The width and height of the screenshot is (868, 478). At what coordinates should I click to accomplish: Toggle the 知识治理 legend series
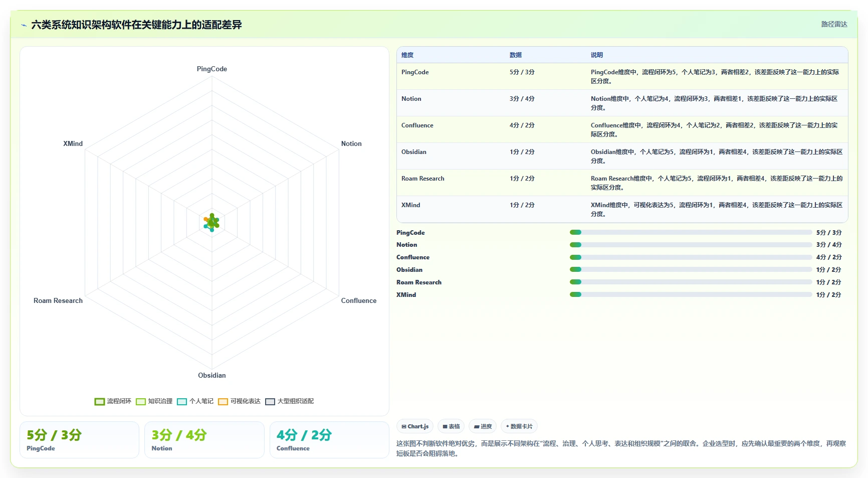click(154, 401)
